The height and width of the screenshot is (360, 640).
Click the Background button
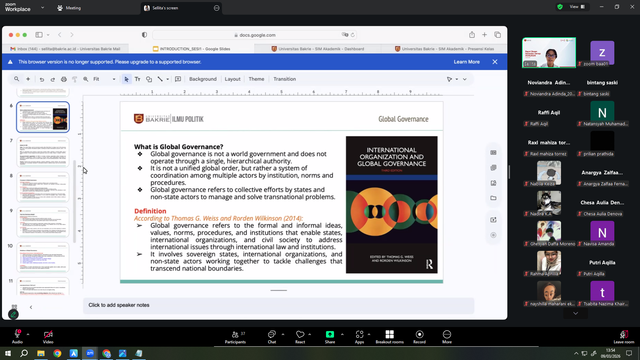coord(203,79)
